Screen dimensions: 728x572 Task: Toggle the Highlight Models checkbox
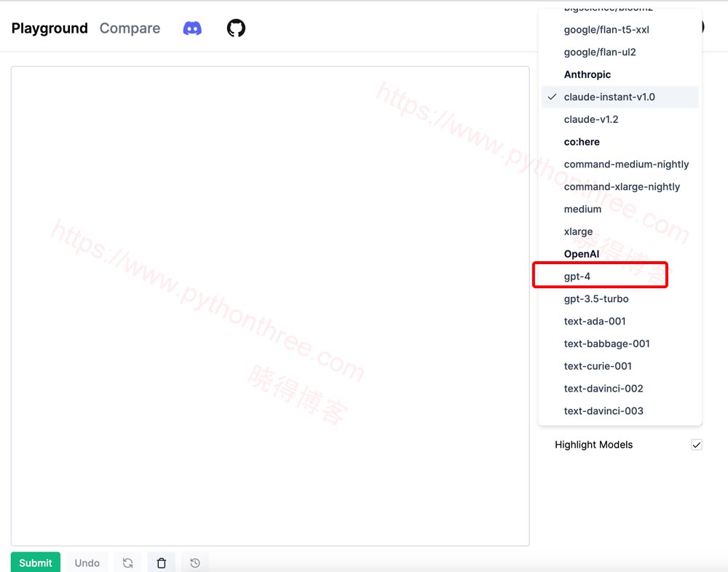pyautogui.click(x=697, y=445)
